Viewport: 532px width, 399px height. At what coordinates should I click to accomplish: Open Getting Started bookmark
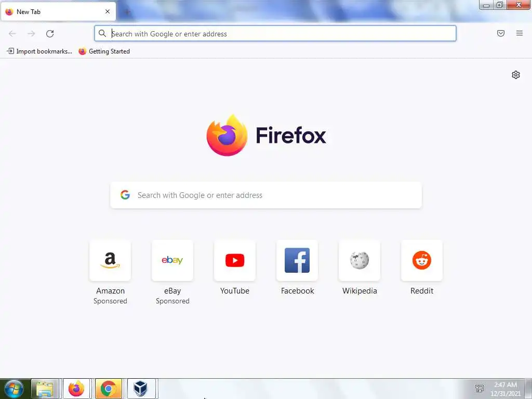(104, 51)
